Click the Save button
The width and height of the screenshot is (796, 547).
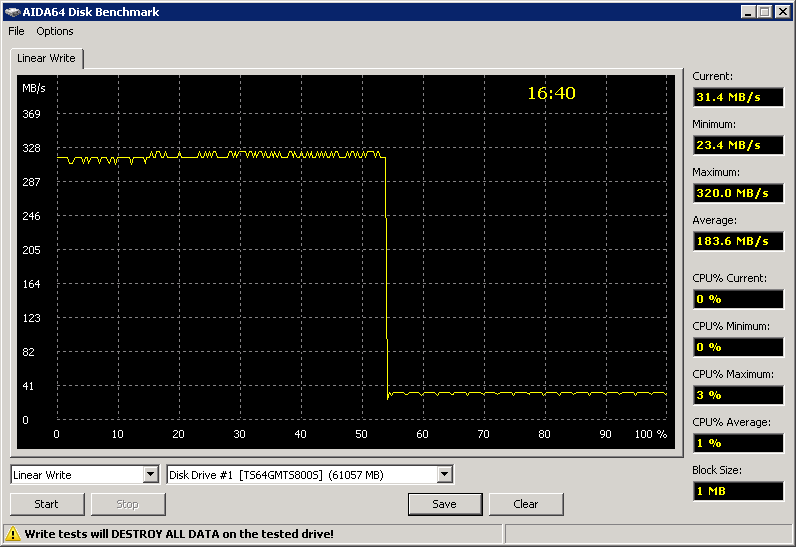(x=445, y=504)
